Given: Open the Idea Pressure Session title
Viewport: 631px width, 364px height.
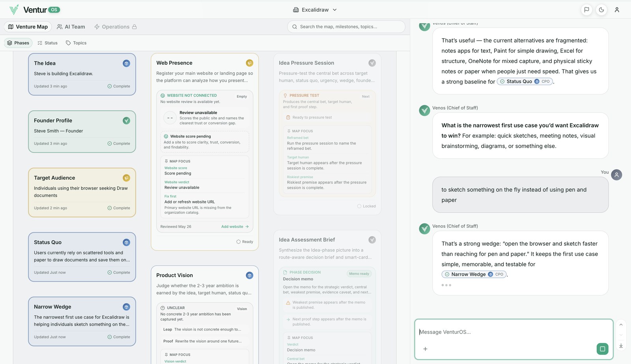Looking at the screenshot, I should pos(306,63).
